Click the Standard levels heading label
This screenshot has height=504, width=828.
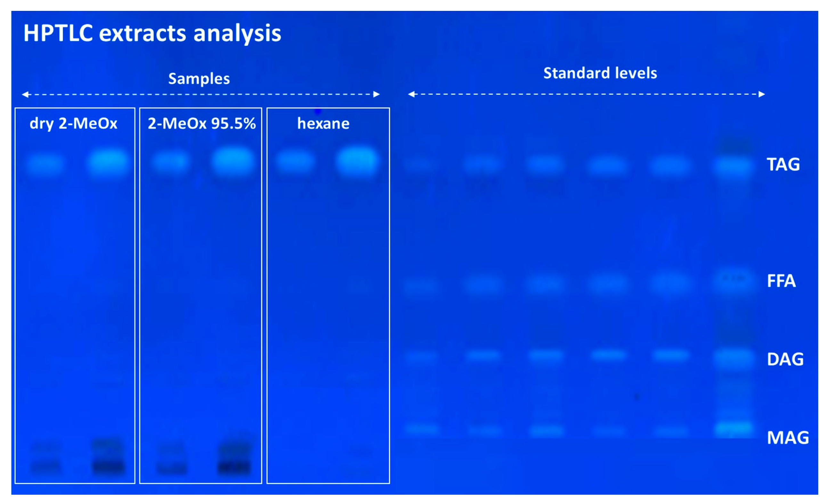[x=600, y=73]
